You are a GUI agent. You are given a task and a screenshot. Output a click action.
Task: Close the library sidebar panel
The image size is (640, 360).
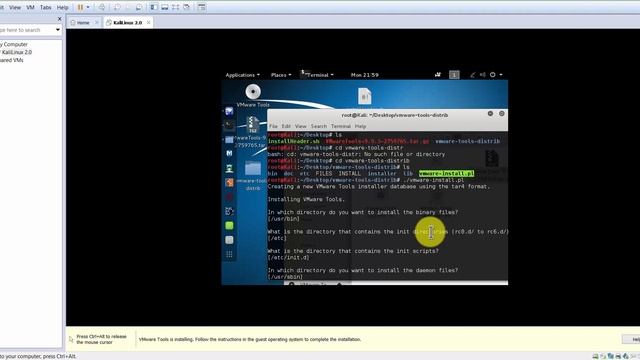(60, 19)
